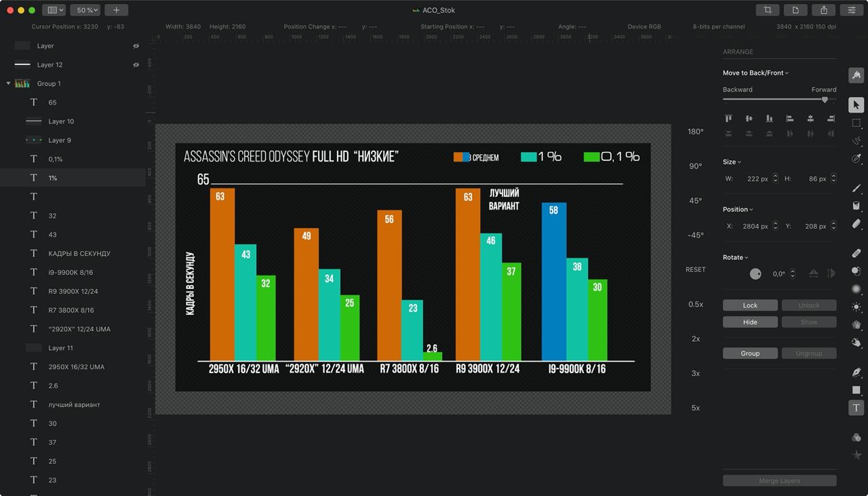This screenshot has width=868, height=496.
Task: Align selected layers to horizontal centers
Action: 810,118
